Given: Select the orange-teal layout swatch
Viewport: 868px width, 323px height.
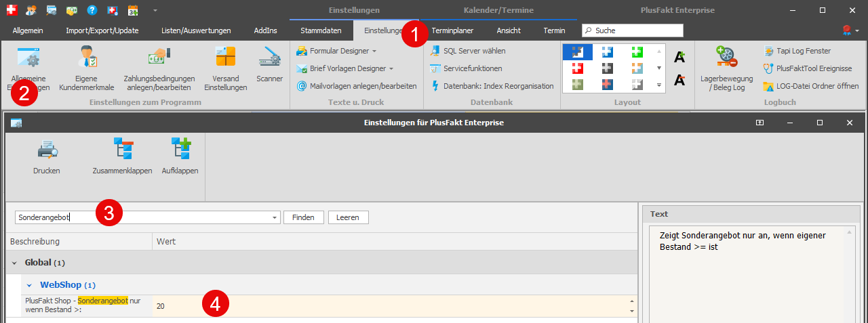Looking at the screenshot, I should click(x=637, y=68).
